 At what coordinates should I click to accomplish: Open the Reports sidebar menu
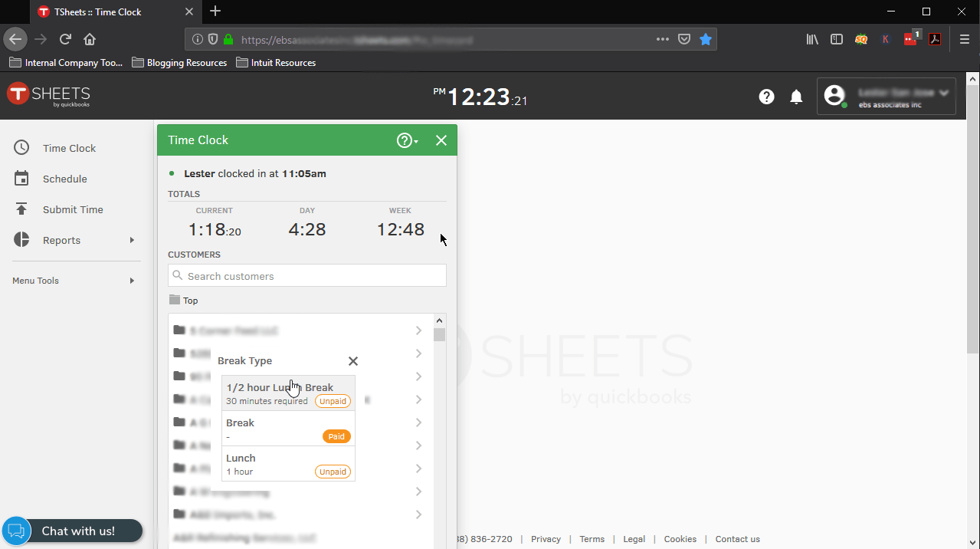click(x=61, y=240)
